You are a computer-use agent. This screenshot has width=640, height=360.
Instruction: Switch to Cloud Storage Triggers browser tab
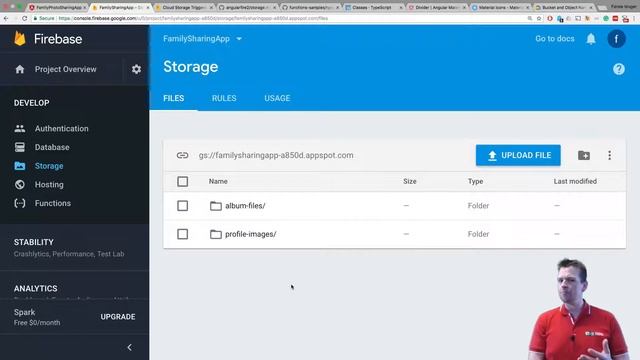(184, 7)
